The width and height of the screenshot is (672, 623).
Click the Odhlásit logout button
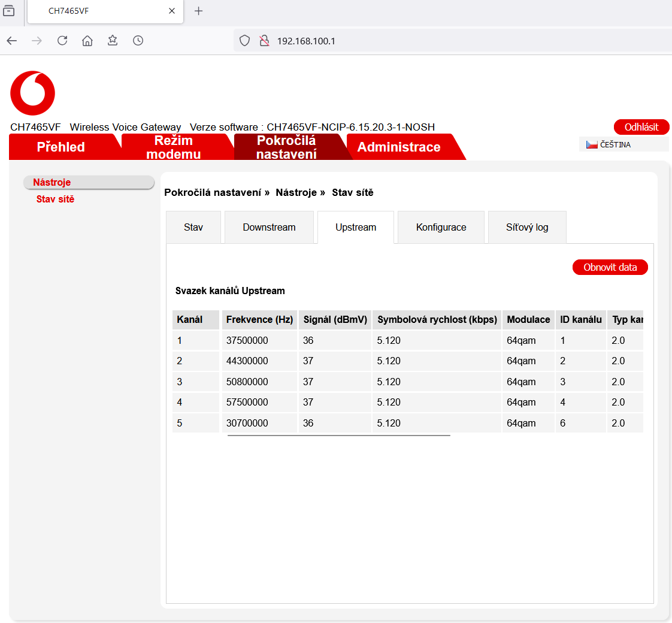[x=641, y=127]
